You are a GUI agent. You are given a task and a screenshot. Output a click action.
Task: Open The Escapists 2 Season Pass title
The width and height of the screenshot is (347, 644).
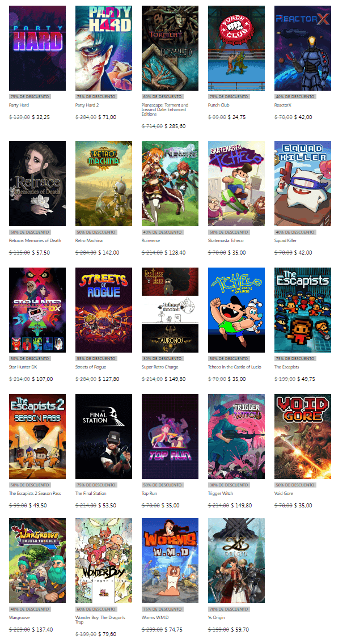point(35,494)
